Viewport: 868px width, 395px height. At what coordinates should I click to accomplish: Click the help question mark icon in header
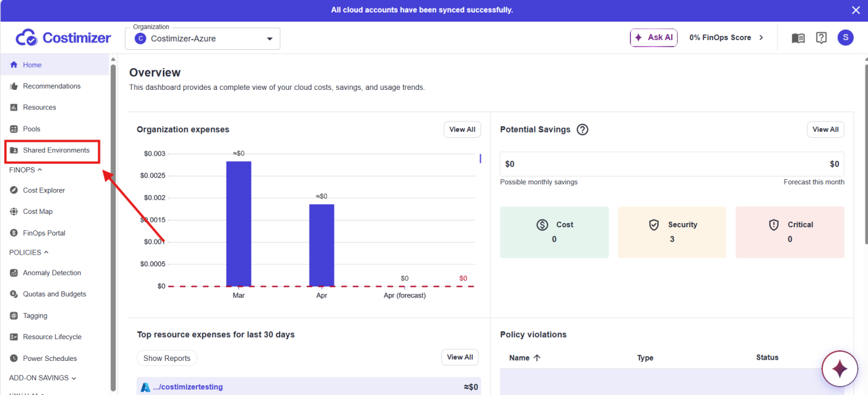tap(821, 38)
